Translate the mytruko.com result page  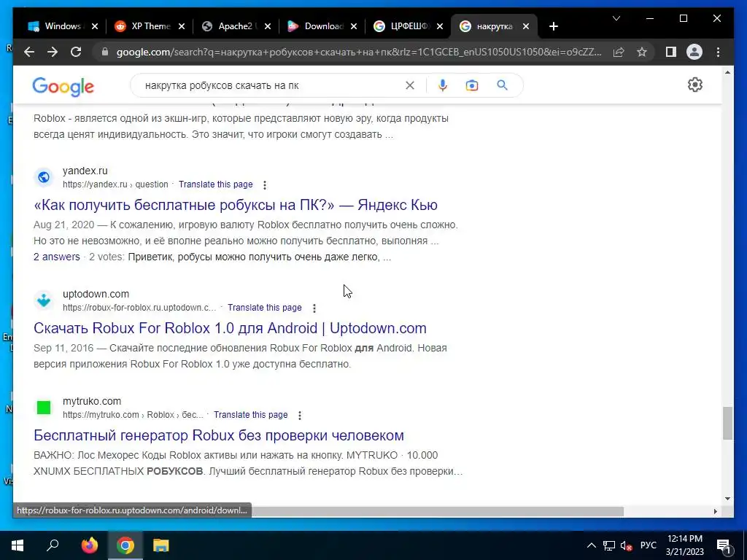251,415
